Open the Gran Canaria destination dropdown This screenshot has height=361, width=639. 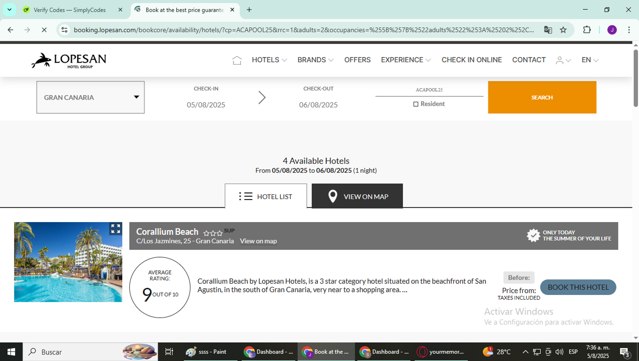coord(90,97)
